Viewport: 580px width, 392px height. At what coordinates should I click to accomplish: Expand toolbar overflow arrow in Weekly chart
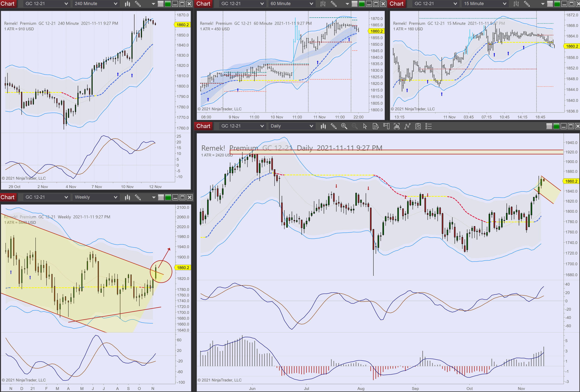click(154, 198)
